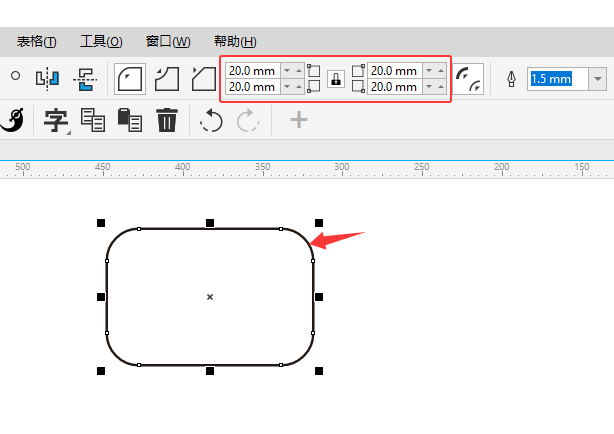614x434 pixels.
Task: Click the plus add button
Action: [299, 120]
